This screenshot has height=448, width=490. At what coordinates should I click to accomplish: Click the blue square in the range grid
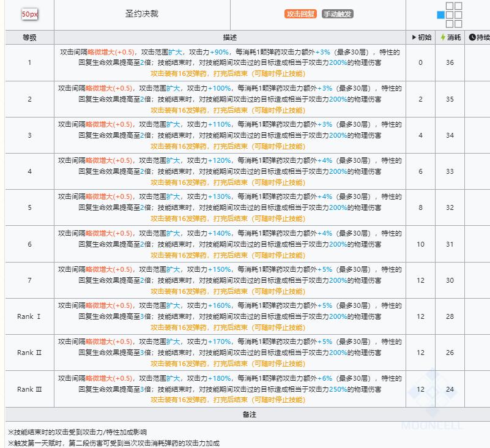[440, 15]
